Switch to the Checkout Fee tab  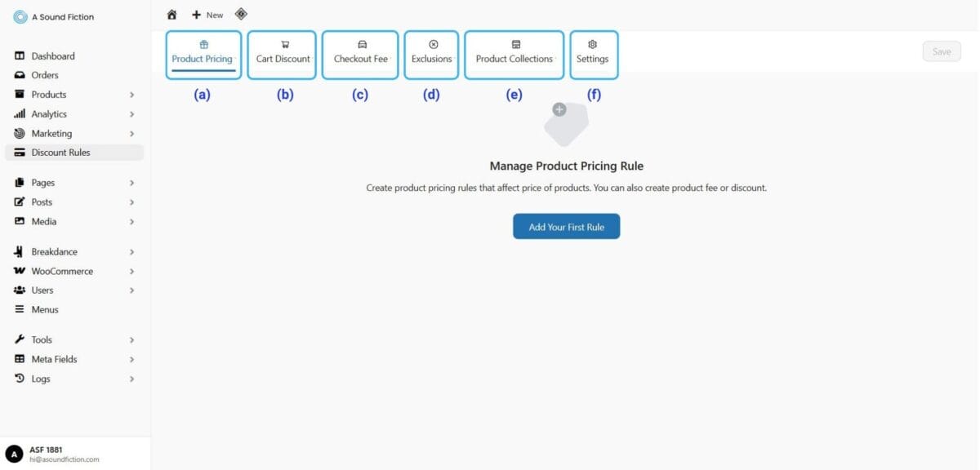tap(360, 55)
